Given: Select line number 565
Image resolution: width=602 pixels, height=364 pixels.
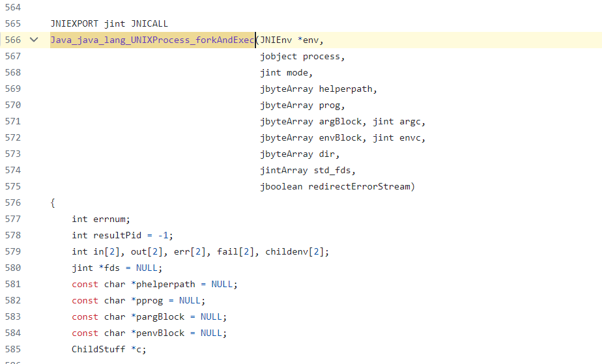Looking at the screenshot, I should click(x=12, y=23).
